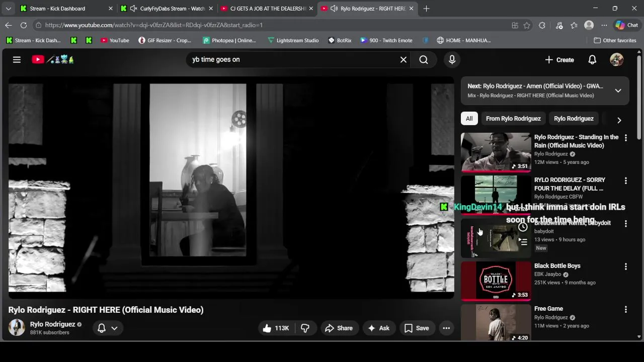644x362 pixels.
Task: Open SORRY FOUR THE DELAY video title
Action: coord(570,184)
